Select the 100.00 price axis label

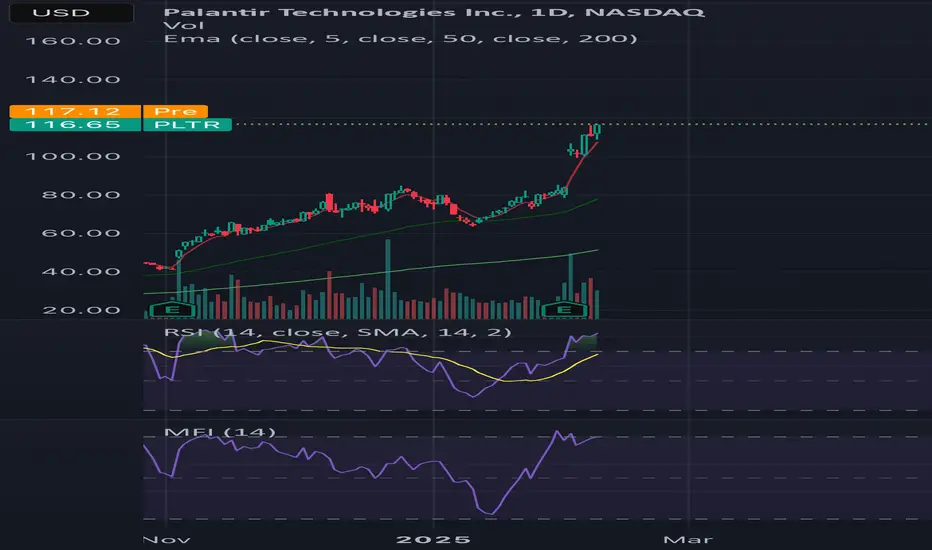tap(73, 156)
